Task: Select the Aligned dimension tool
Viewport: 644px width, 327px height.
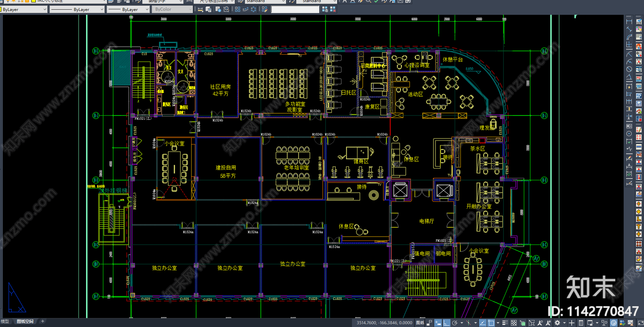Action: (x=629, y=29)
